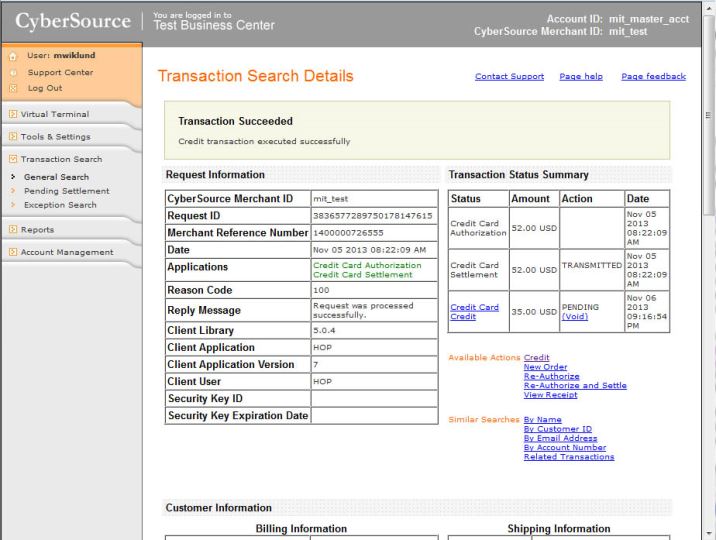Expand the Tools & Settings section
Viewport: 716px width, 540px height.
click(12, 136)
